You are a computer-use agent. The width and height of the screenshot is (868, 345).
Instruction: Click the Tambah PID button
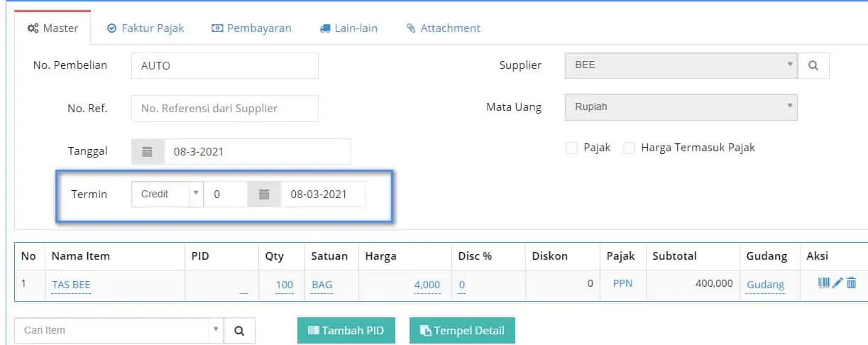click(346, 330)
